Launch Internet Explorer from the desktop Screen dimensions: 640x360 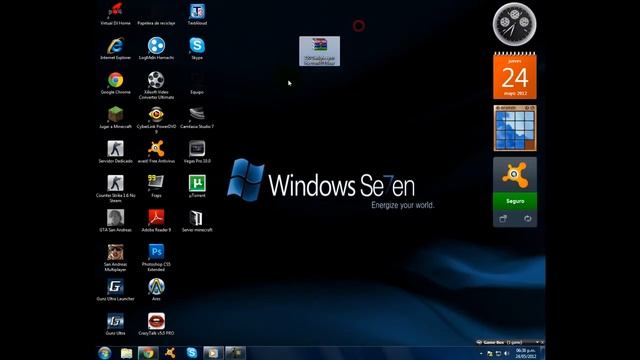(116, 49)
